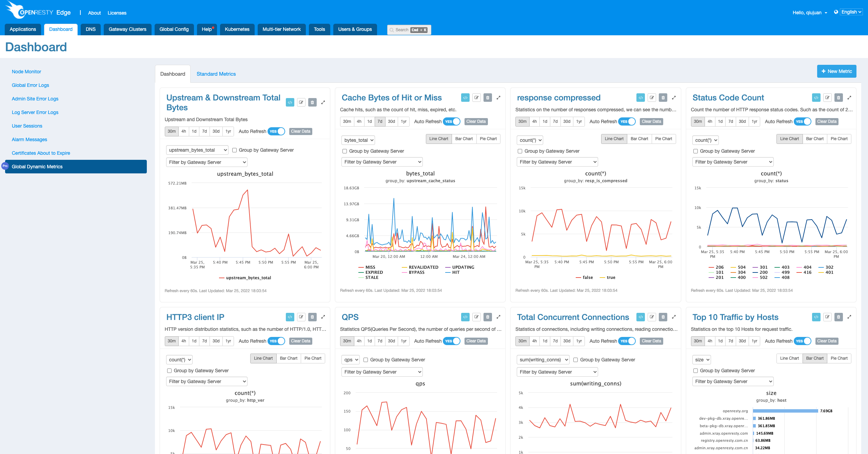This screenshot has width=868, height=454.
Task: Delete the Upstream & Downstream Total Bytes metric
Action: coord(312,102)
